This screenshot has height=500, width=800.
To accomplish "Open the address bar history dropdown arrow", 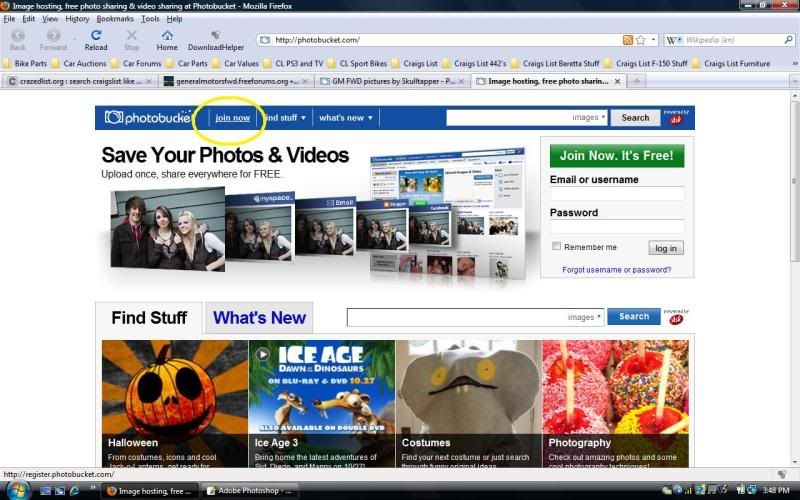I will pyautogui.click(x=653, y=40).
